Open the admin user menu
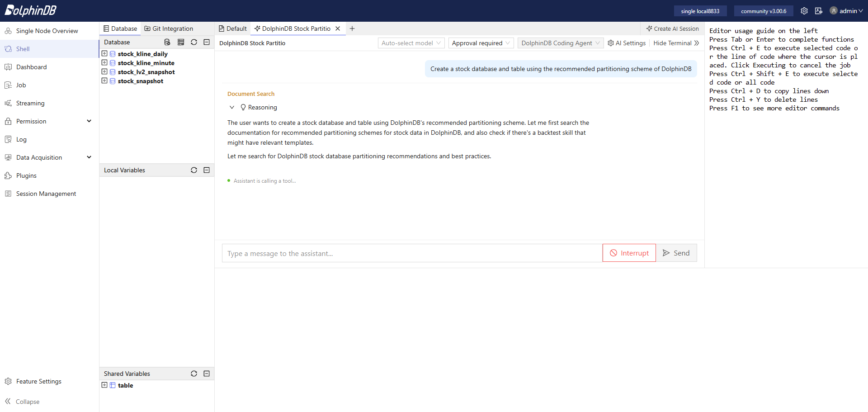This screenshot has height=412, width=868. pyautogui.click(x=846, y=11)
